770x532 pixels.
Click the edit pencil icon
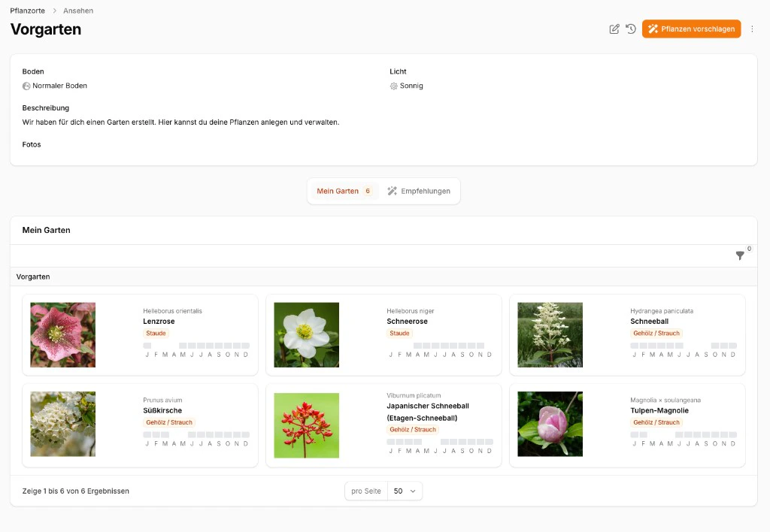(614, 29)
